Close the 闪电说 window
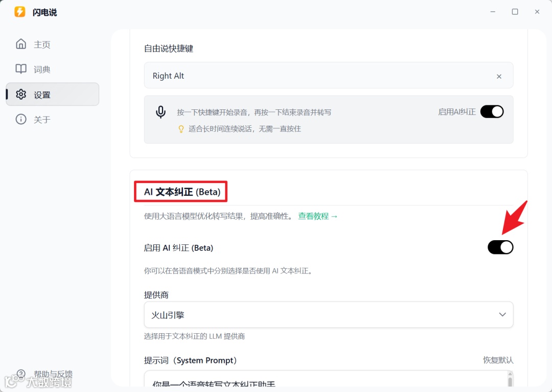This screenshot has width=552, height=392. pyautogui.click(x=537, y=12)
